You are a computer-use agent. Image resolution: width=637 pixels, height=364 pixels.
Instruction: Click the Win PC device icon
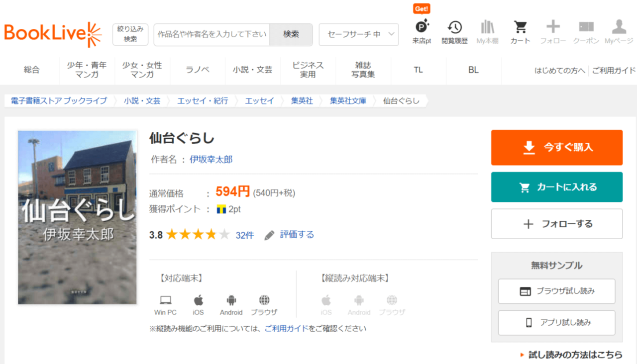coord(166,300)
